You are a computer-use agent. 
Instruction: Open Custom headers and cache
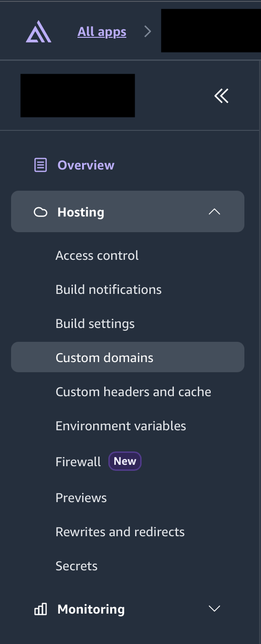[133, 392]
